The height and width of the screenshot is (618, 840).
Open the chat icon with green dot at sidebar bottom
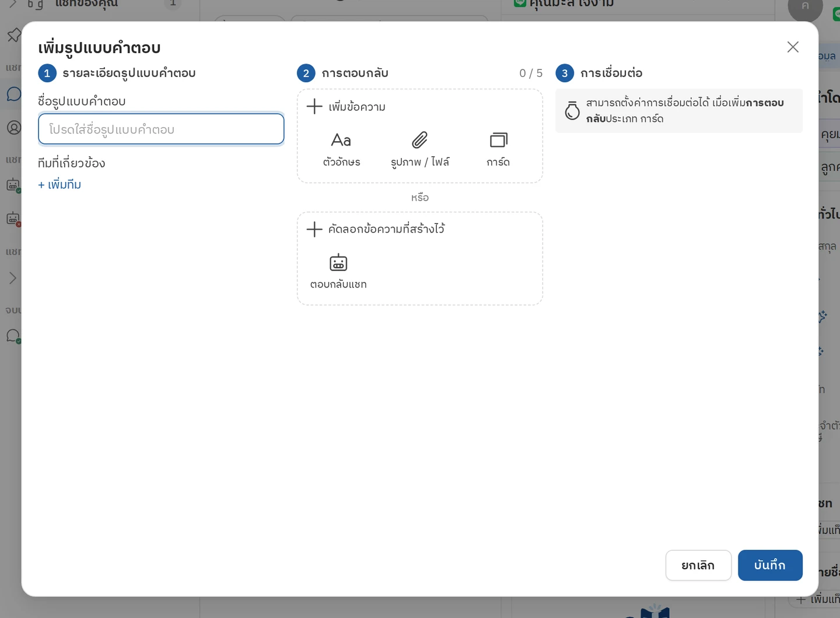(x=13, y=336)
